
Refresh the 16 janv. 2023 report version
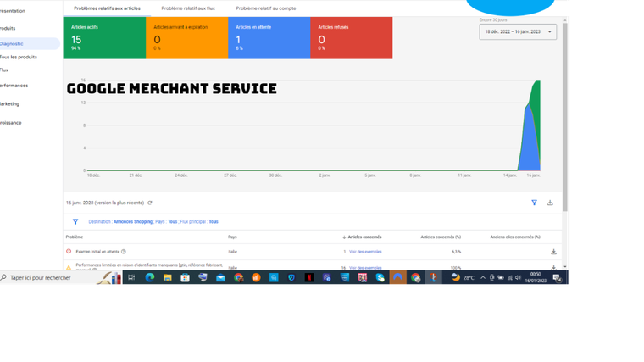click(150, 203)
